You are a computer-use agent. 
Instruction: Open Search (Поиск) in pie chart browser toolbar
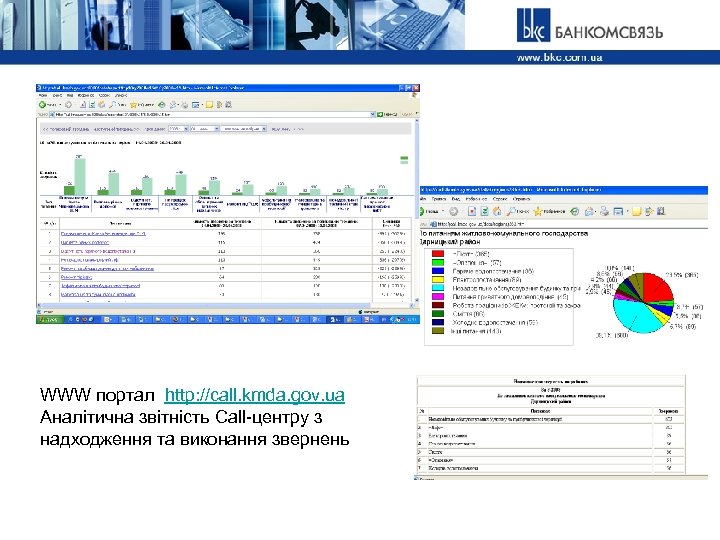click(x=518, y=211)
